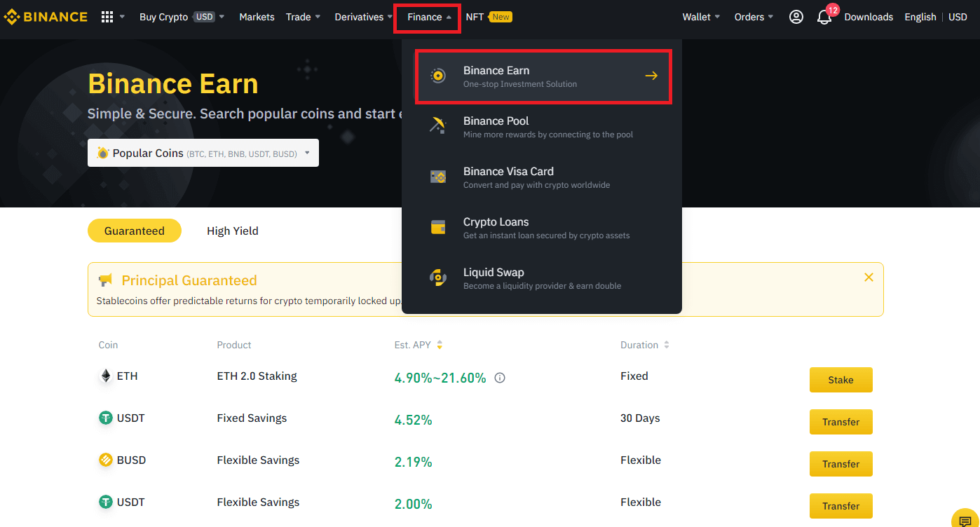Viewport: 980px width, 527px height.
Task: Switch to the Guaranteed tab
Action: click(135, 231)
